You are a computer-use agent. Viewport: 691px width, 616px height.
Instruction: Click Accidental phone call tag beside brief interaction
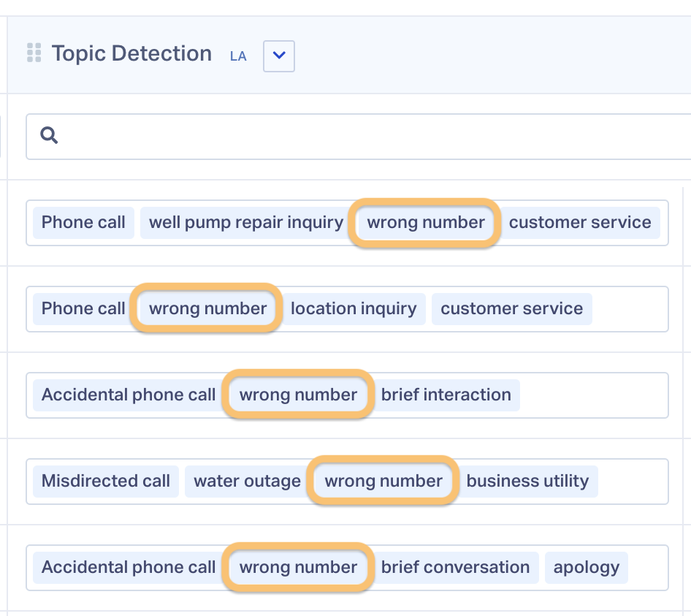coord(129,395)
